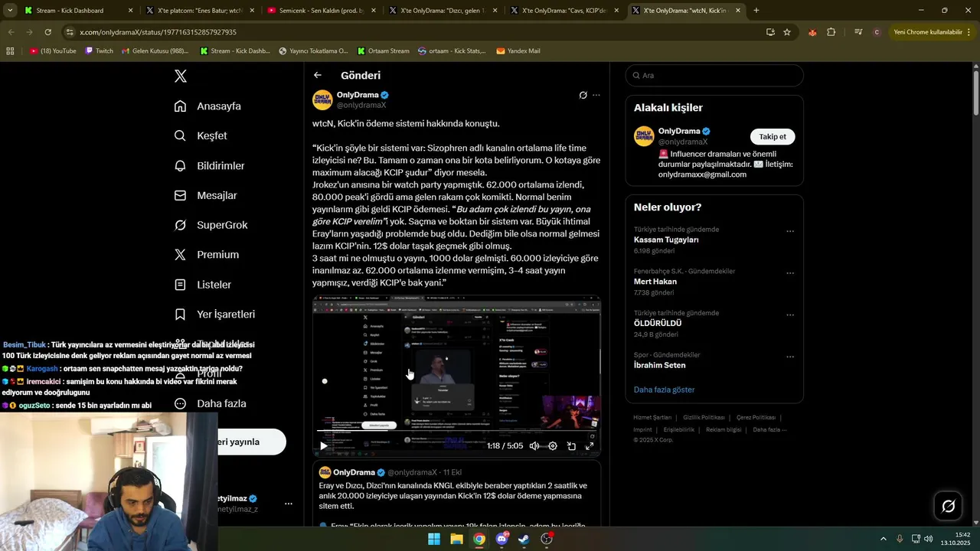Click the install app icon in address bar
Screen dimensions: 980x551
pos(770,32)
